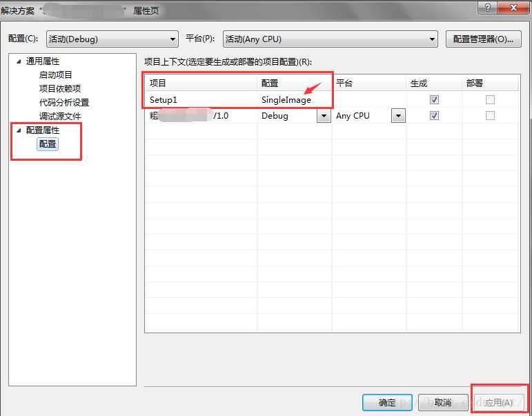
Task: Open the Debug configuration cell dropdown arrow
Action: [x=324, y=116]
